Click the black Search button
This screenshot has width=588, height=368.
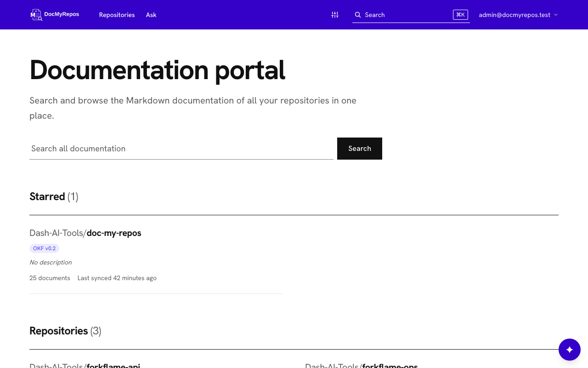360,149
